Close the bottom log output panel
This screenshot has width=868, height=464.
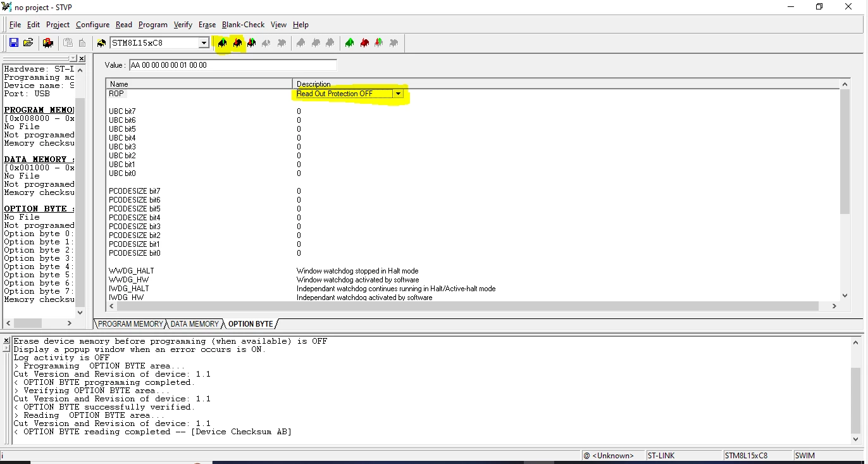6,341
